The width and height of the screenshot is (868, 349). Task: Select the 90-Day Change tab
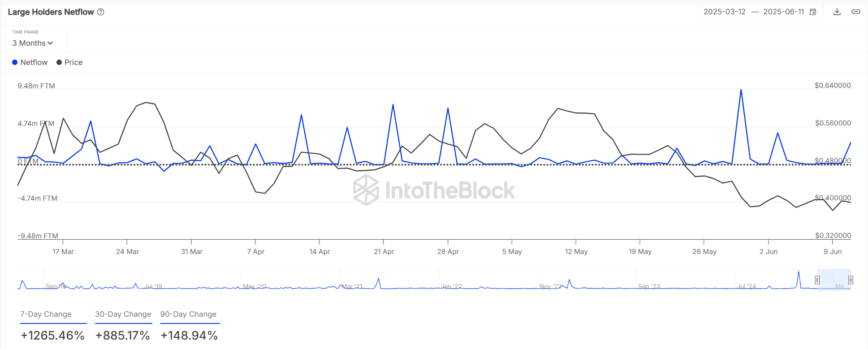[x=188, y=315]
